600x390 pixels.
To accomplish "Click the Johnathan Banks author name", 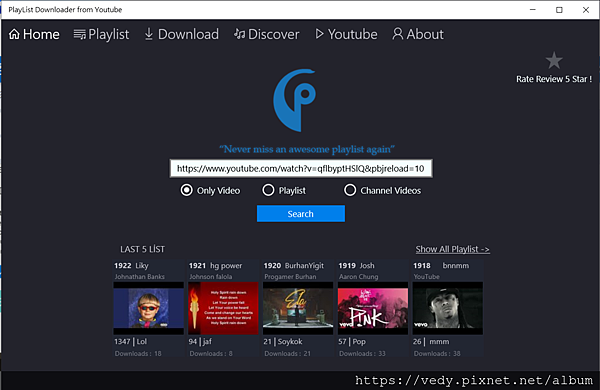I will coord(140,276).
